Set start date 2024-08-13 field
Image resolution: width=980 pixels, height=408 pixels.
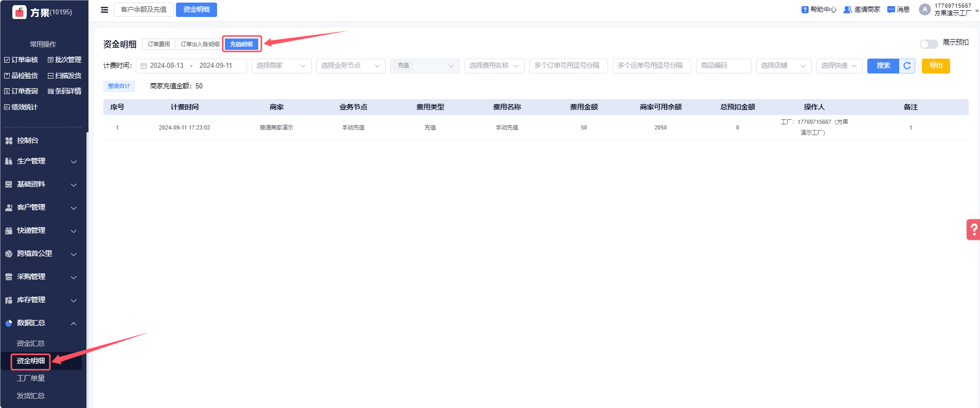167,66
